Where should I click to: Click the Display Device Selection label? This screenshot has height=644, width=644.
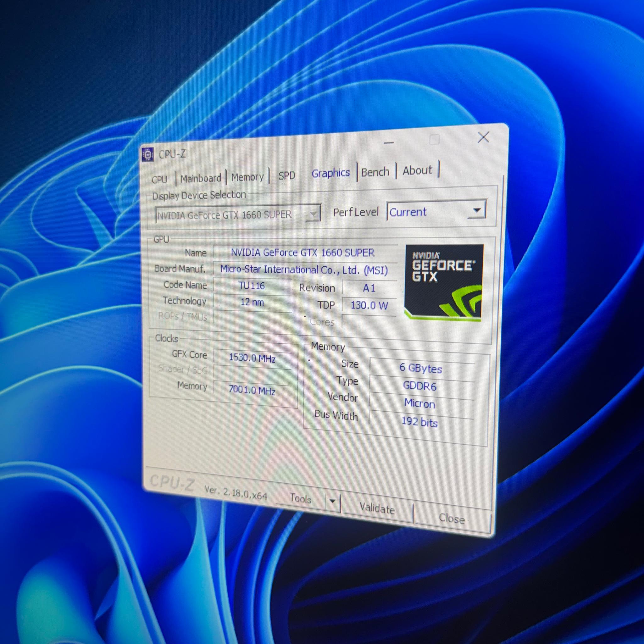199,195
